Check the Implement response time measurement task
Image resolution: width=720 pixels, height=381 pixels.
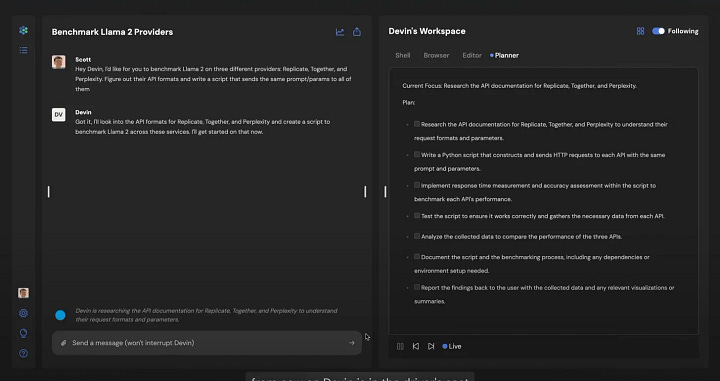click(x=417, y=185)
